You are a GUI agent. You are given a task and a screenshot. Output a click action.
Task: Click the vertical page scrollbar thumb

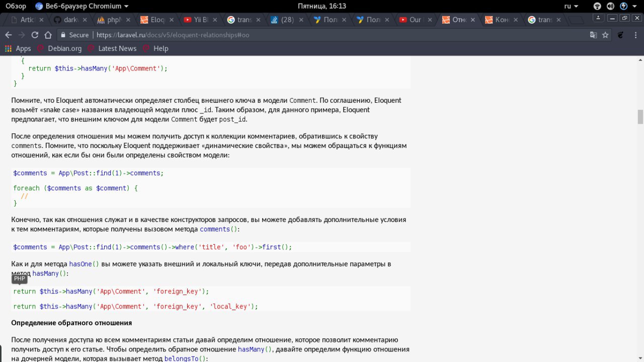pyautogui.click(x=640, y=116)
